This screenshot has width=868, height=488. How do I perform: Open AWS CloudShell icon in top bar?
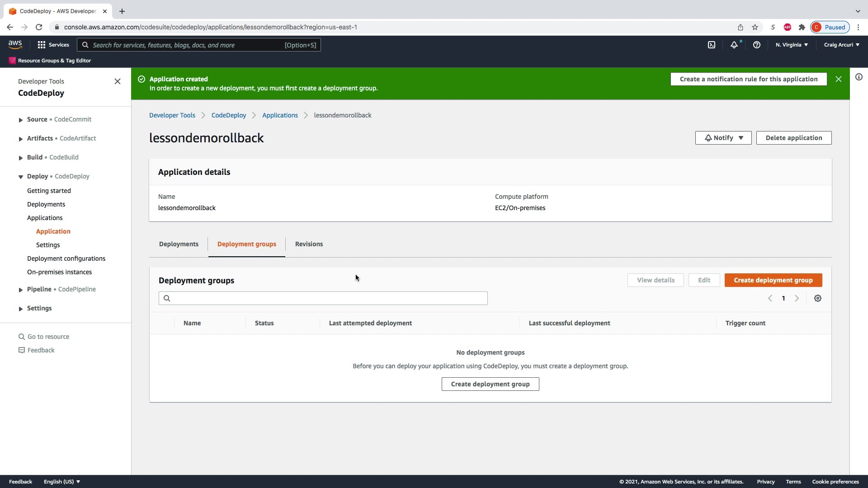(712, 45)
